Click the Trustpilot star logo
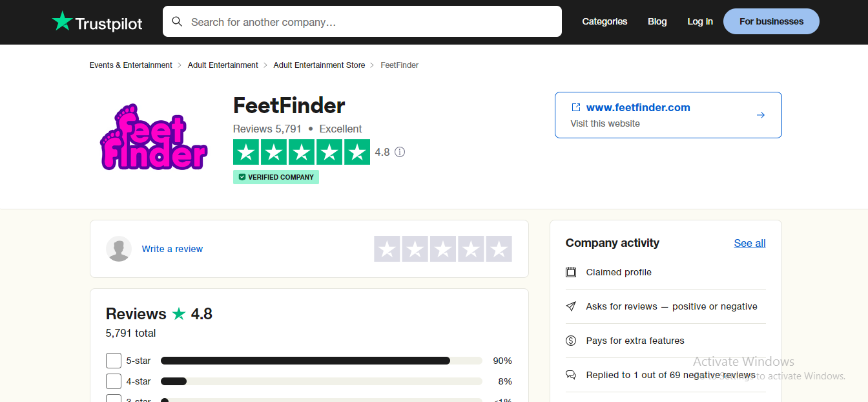The image size is (868, 402). click(x=61, y=21)
